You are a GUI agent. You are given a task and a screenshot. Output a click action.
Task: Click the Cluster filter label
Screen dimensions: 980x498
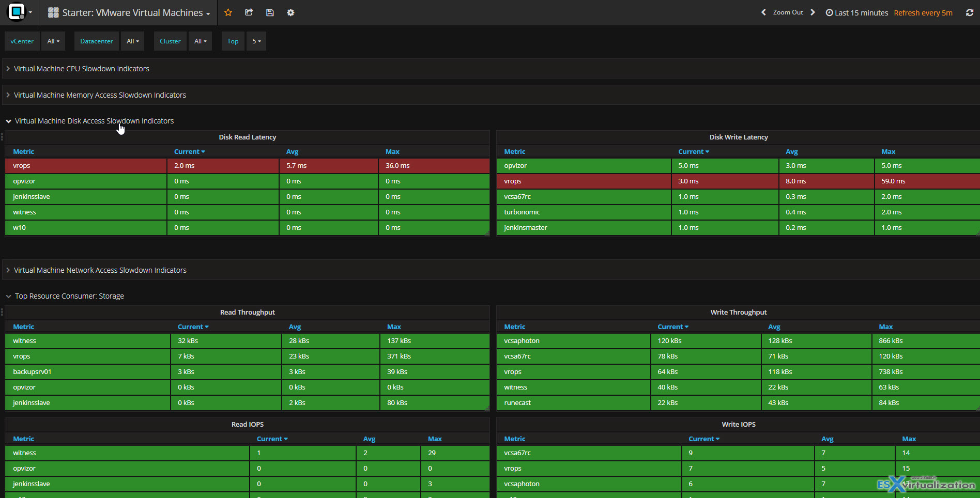click(170, 41)
